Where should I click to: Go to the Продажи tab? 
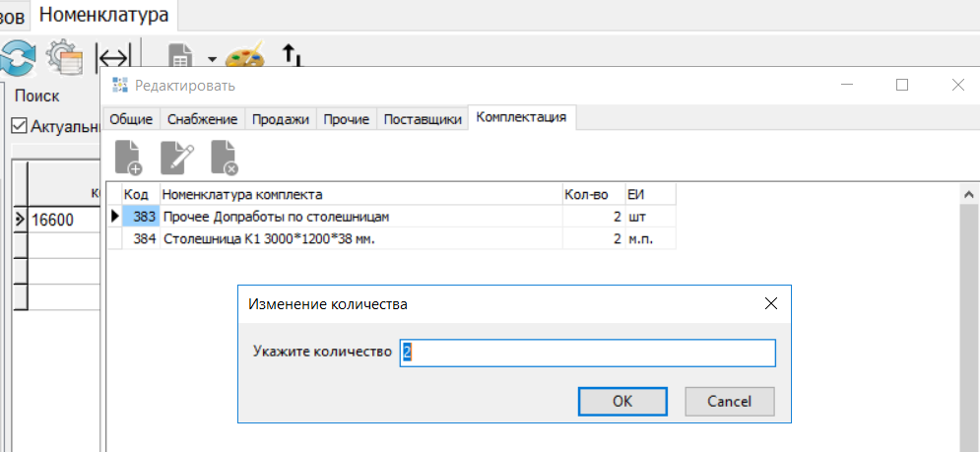pyautogui.click(x=281, y=119)
